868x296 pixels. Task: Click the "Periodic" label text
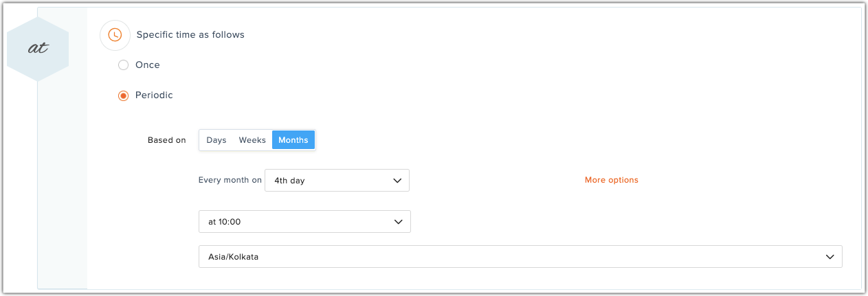pyautogui.click(x=154, y=95)
